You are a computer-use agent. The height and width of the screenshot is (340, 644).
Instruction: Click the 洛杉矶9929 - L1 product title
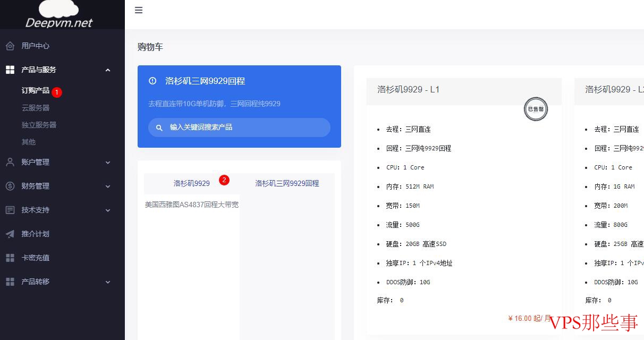point(409,89)
